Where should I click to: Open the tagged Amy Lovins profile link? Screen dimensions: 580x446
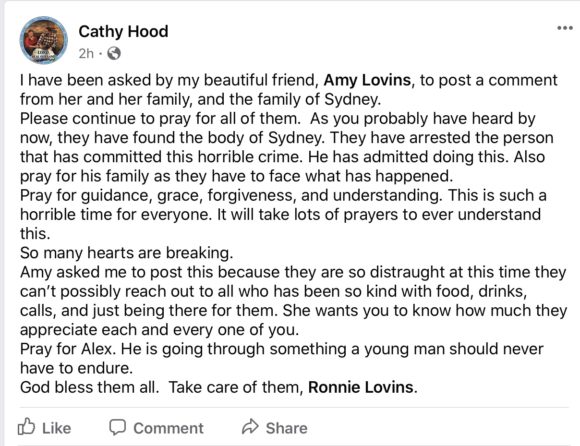(367, 80)
